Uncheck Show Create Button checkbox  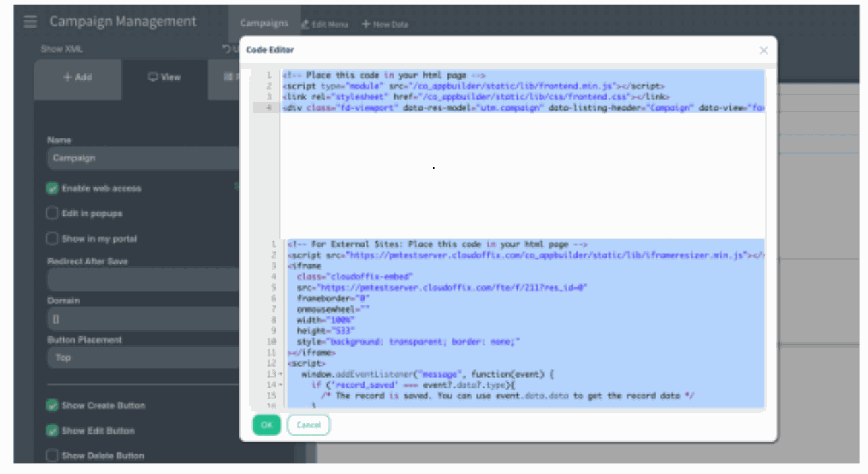(x=52, y=405)
